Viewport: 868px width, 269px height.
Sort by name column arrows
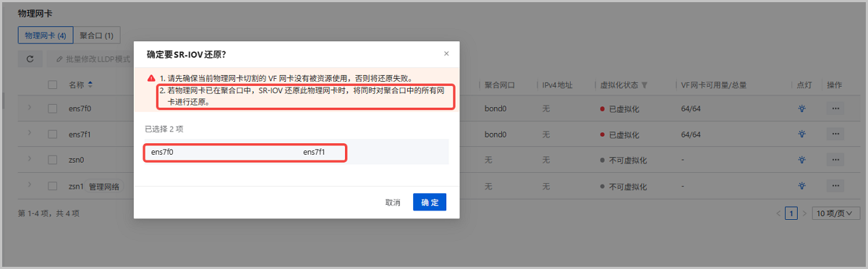tap(90, 85)
